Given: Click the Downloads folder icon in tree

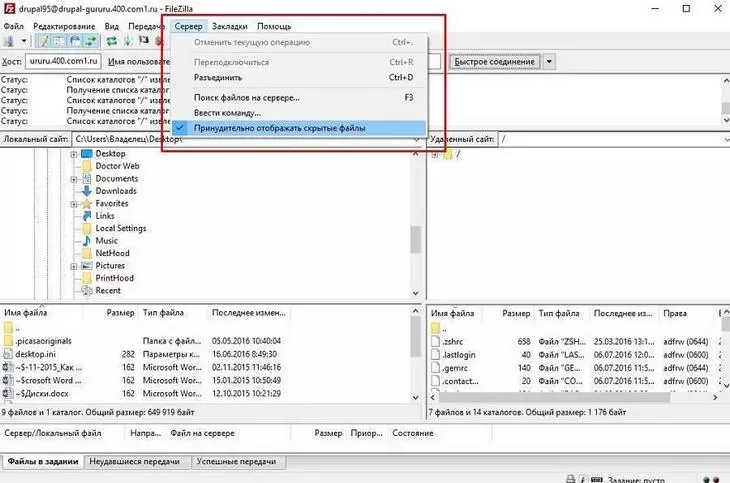Looking at the screenshot, I should pyautogui.click(x=87, y=191).
